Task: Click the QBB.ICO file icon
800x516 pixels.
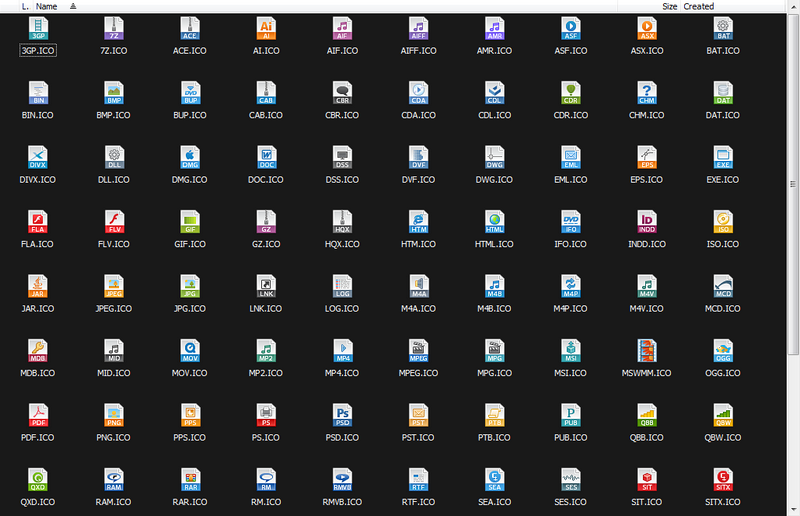Action: tap(646, 415)
